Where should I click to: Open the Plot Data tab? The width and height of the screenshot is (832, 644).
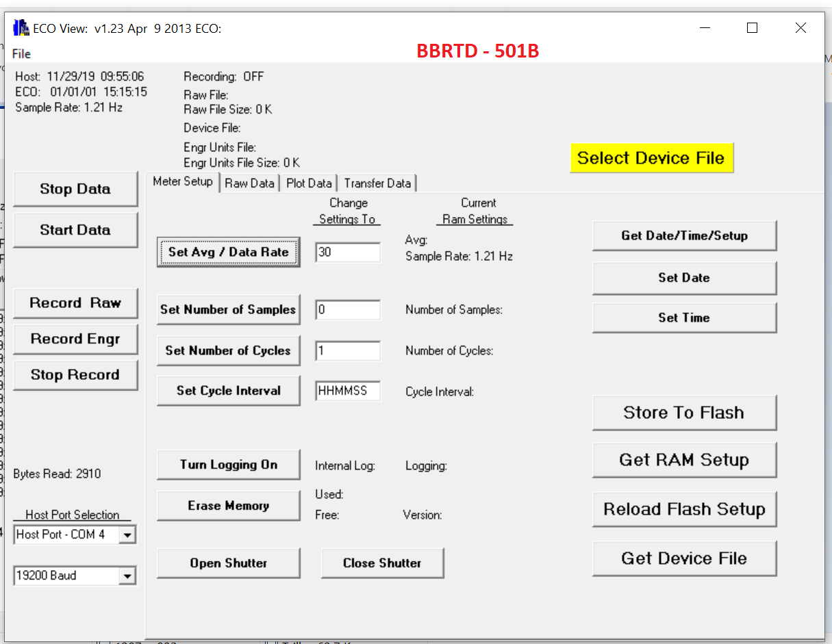coord(309,183)
